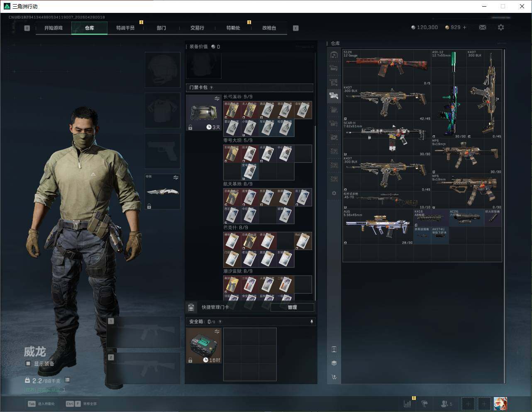Click the clipboard icon beside 快捷管理门卡

(x=191, y=307)
